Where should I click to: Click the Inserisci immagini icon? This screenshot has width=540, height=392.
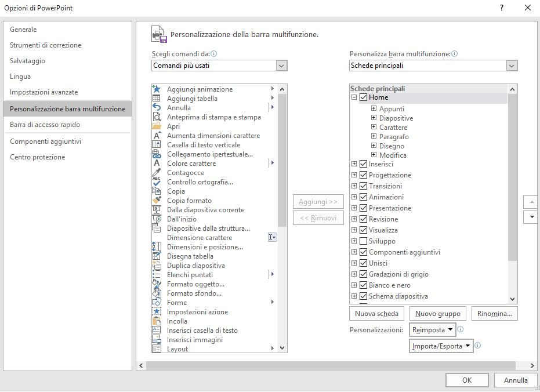(x=157, y=340)
